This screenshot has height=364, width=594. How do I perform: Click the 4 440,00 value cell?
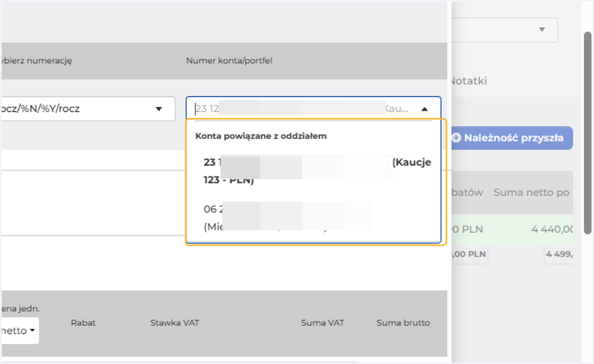pos(553,229)
